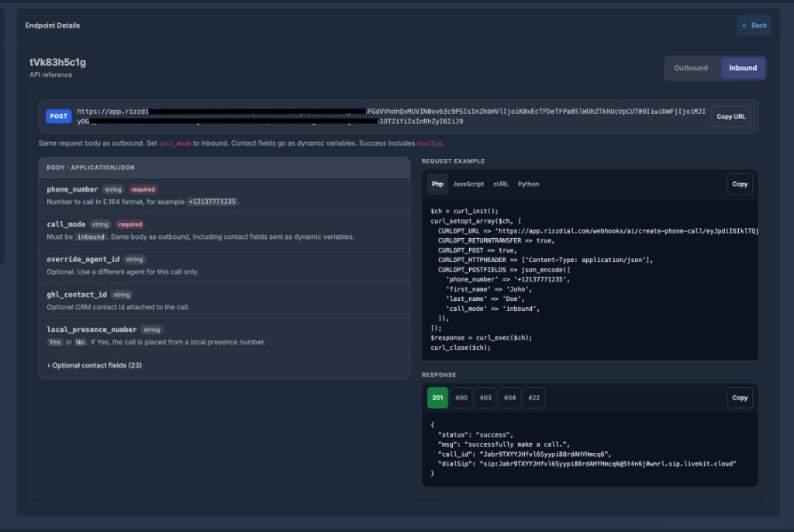Click the string type badge next to override_agent_id
794x532 pixels.
click(134, 260)
